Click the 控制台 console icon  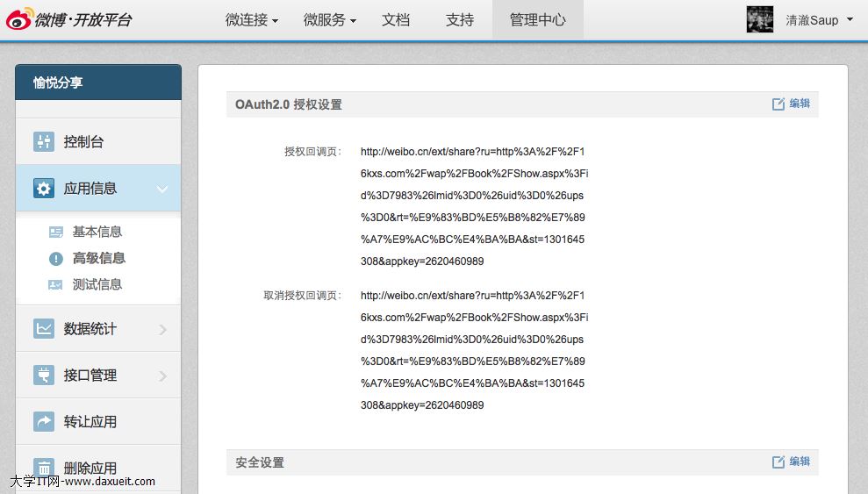pos(44,141)
